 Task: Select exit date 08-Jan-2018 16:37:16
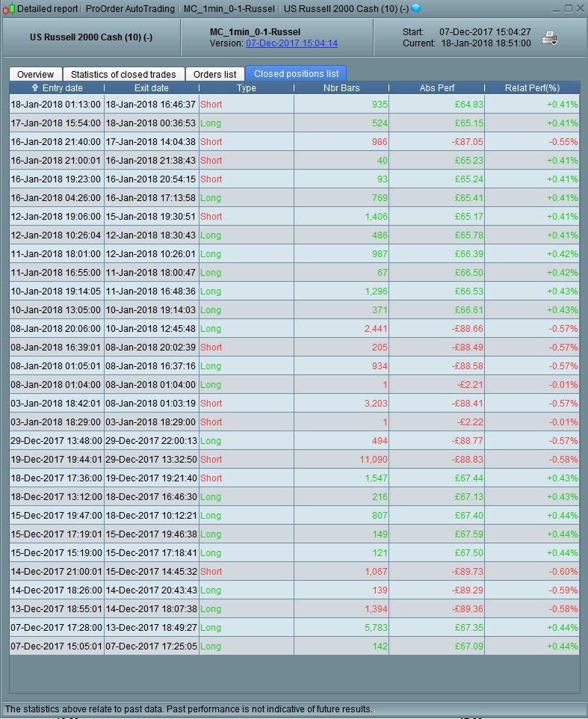[x=150, y=366]
